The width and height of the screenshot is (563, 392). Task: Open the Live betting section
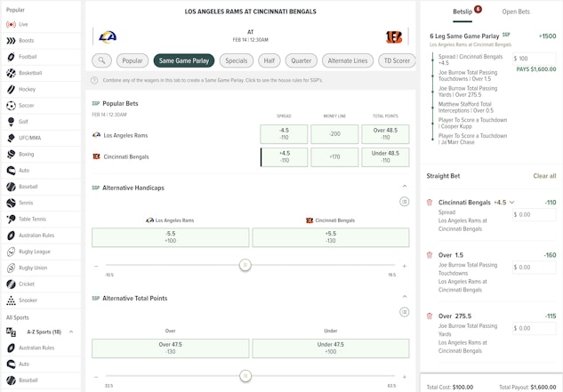click(x=22, y=24)
